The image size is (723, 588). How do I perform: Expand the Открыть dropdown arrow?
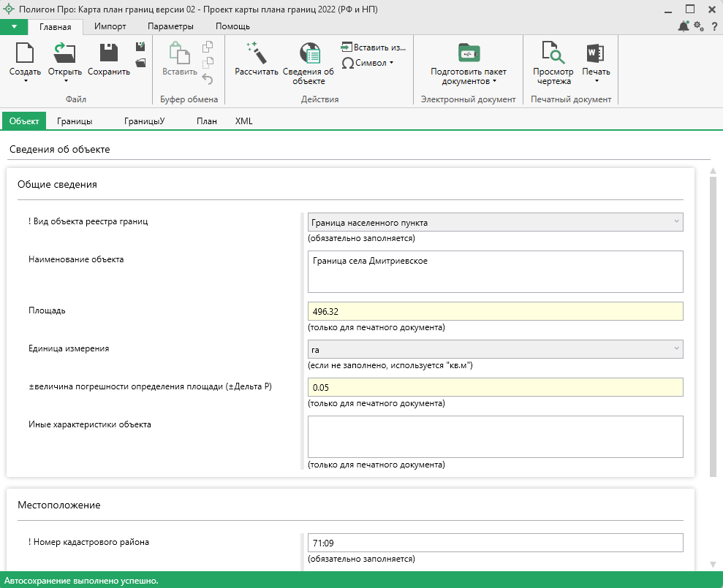tap(65, 81)
